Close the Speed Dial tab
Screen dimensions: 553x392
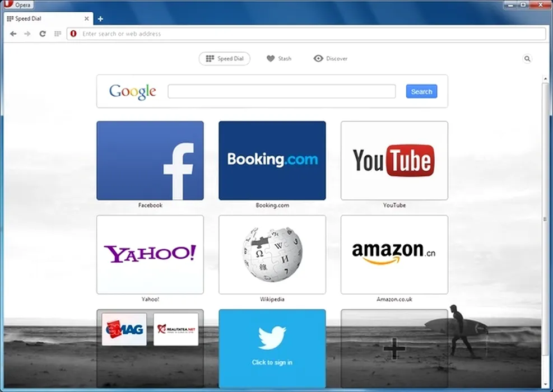tap(86, 18)
